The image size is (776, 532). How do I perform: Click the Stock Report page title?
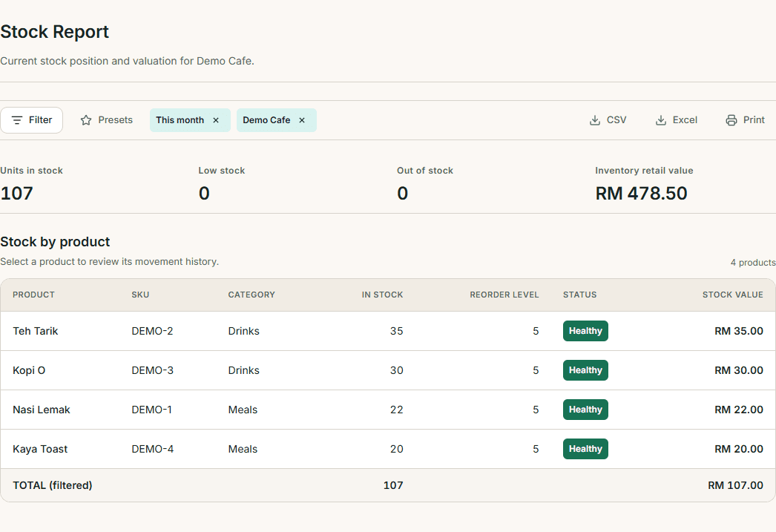tap(54, 32)
